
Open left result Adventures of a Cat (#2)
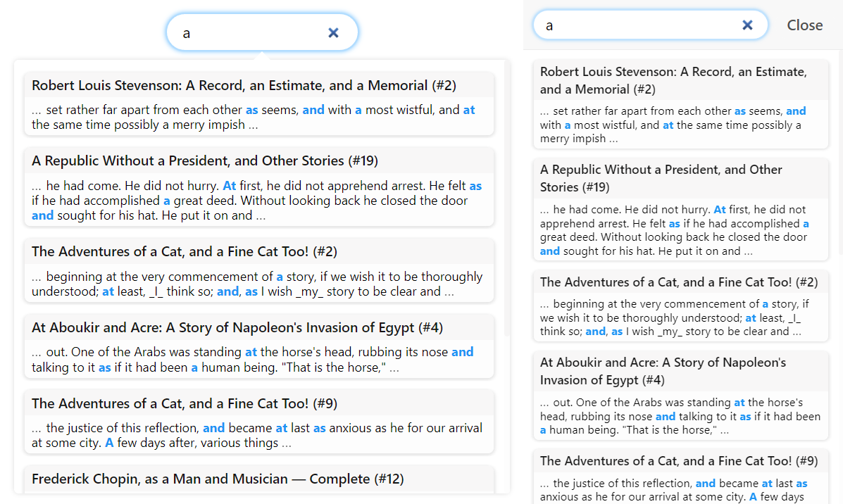click(x=185, y=251)
